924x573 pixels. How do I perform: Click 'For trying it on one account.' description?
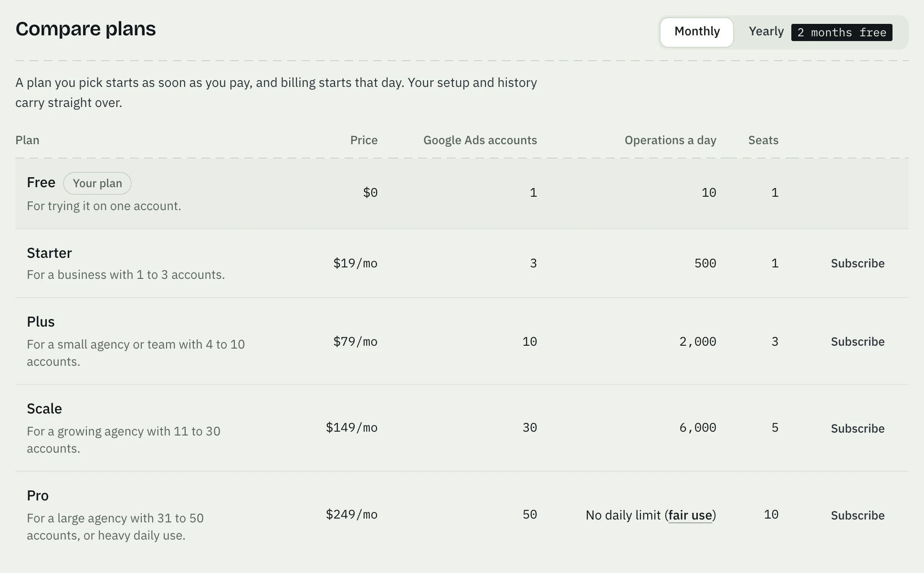104,206
